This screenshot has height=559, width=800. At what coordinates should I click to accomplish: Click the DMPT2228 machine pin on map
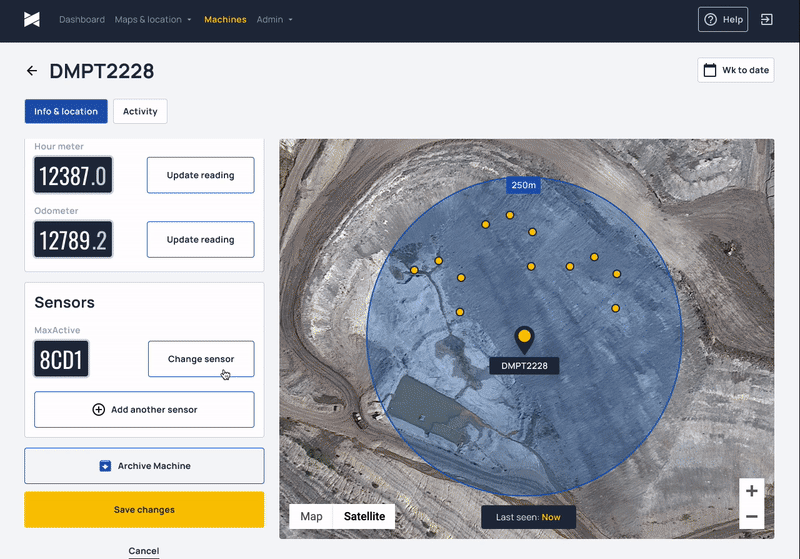(x=524, y=337)
